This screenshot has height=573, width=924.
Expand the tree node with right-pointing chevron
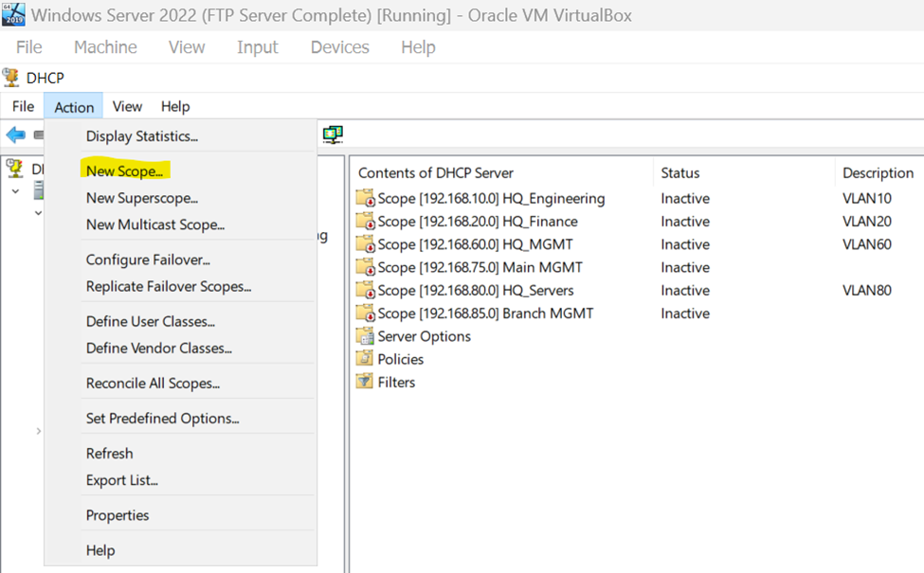pos(38,431)
